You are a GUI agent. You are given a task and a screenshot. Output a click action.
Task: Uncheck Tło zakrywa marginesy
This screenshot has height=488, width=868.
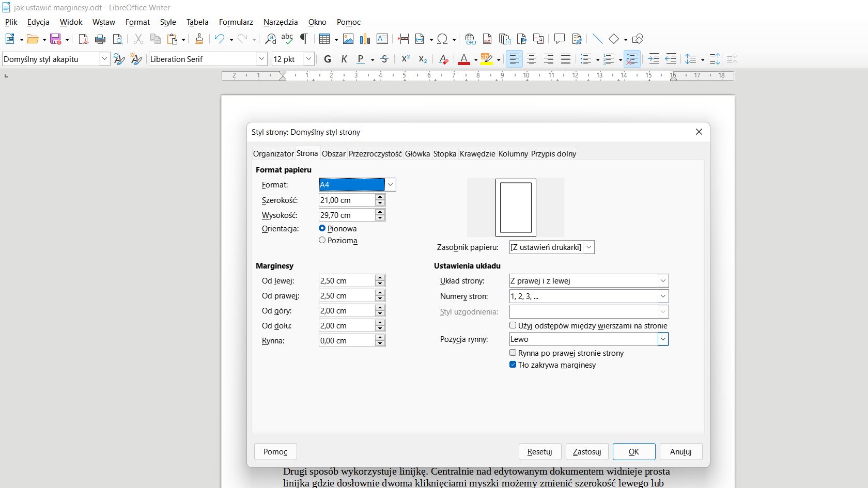click(x=513, y=365)
